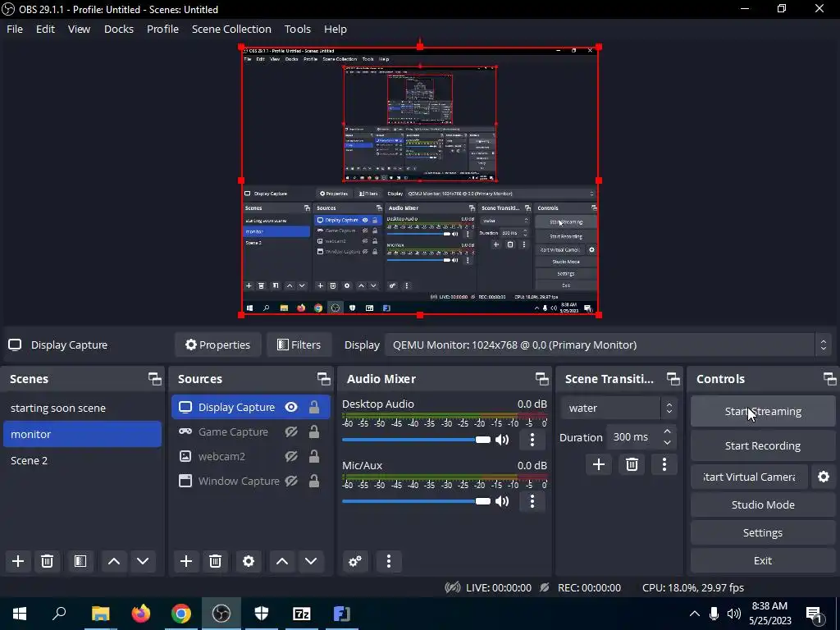Open the Edit menu
The image size is (840, 630).
point(45,29)
